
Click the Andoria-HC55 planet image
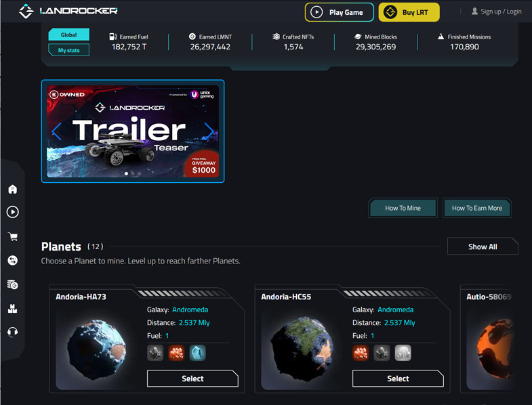302,349
